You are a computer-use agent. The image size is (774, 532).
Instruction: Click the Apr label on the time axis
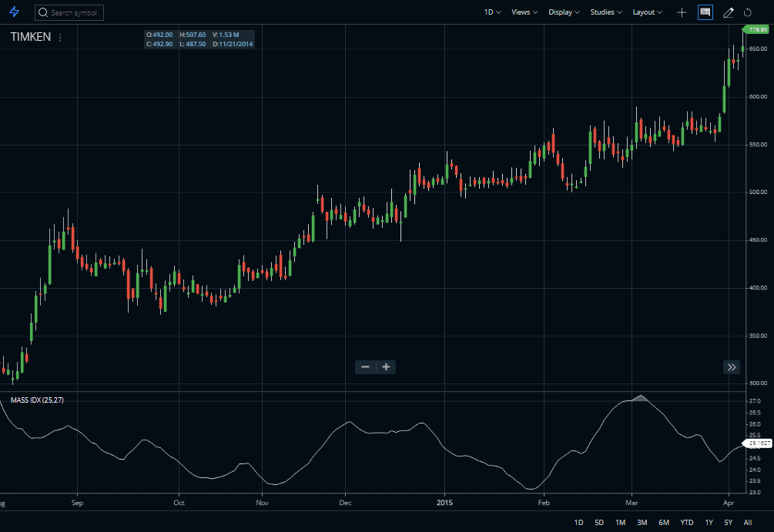tap(729, 503)
